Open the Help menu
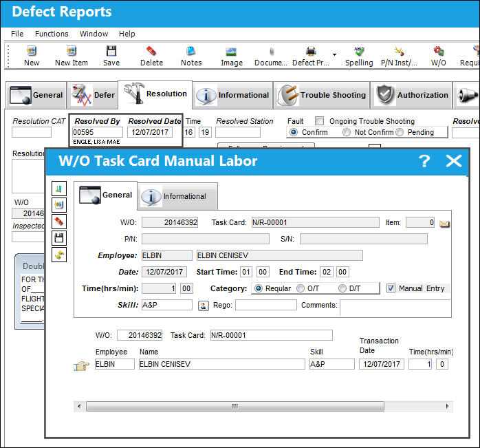480x448 pixels. 127,34
